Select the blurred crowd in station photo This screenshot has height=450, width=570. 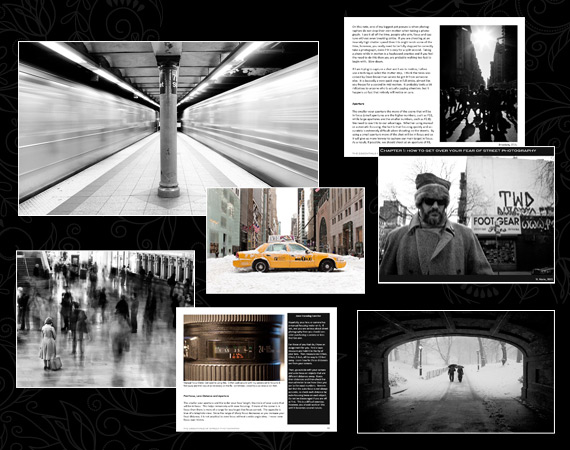[105, 318]
